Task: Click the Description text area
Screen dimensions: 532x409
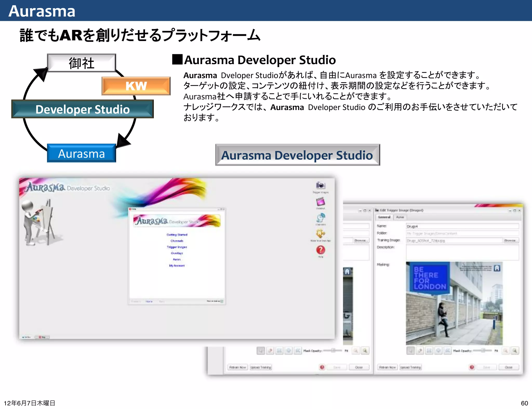Action: [462, 253]
